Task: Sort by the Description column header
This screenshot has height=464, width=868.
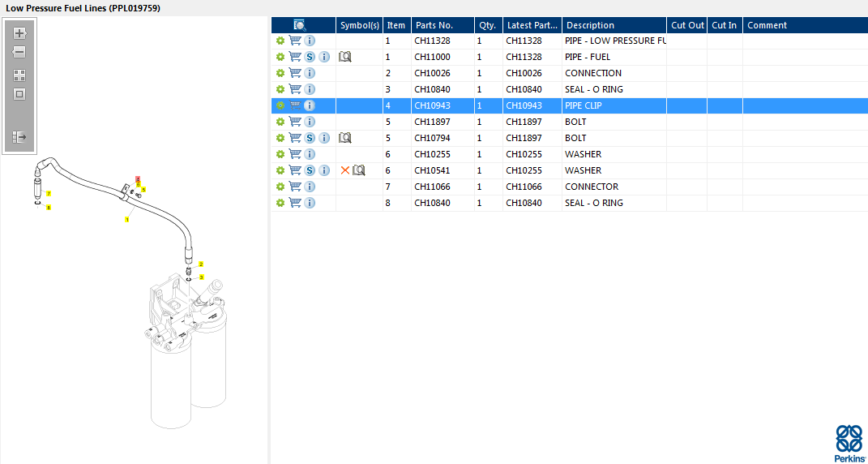Action: tap(590, 25)
